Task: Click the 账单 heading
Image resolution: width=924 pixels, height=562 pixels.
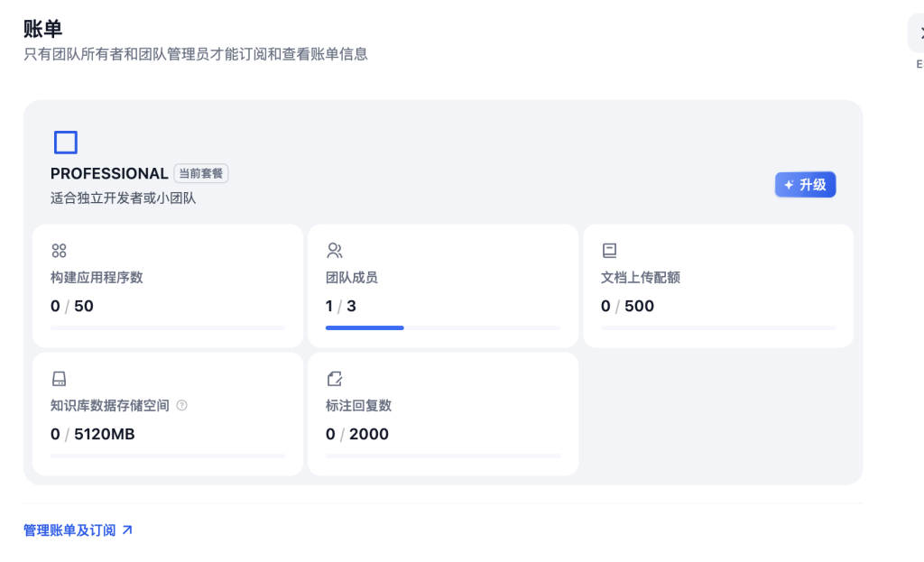Action: tap(42, 29)
